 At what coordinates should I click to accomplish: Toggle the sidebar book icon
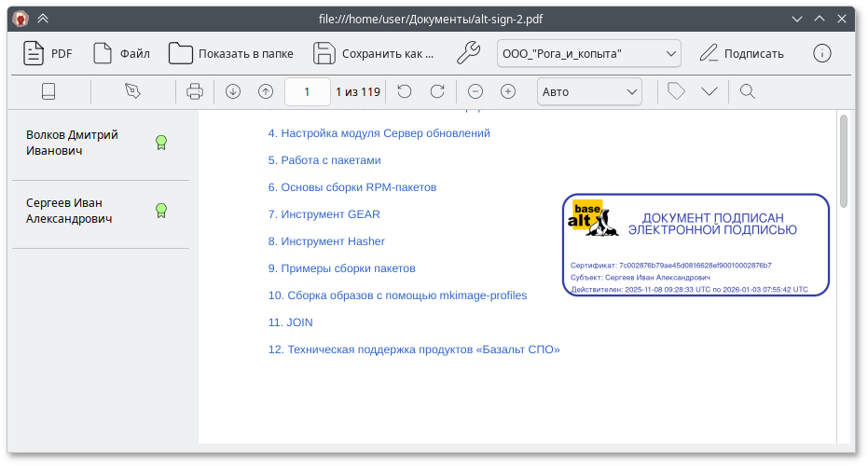[48, 91]
